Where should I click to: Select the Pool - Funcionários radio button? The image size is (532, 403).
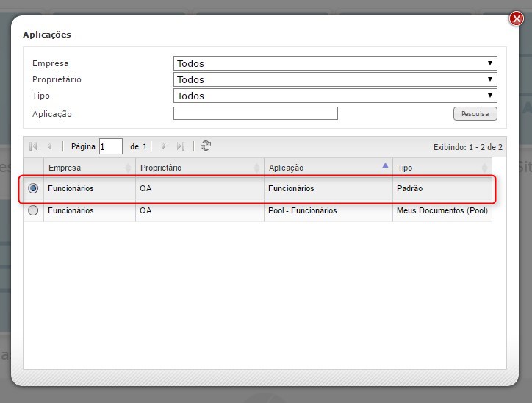tap(33, 210)
